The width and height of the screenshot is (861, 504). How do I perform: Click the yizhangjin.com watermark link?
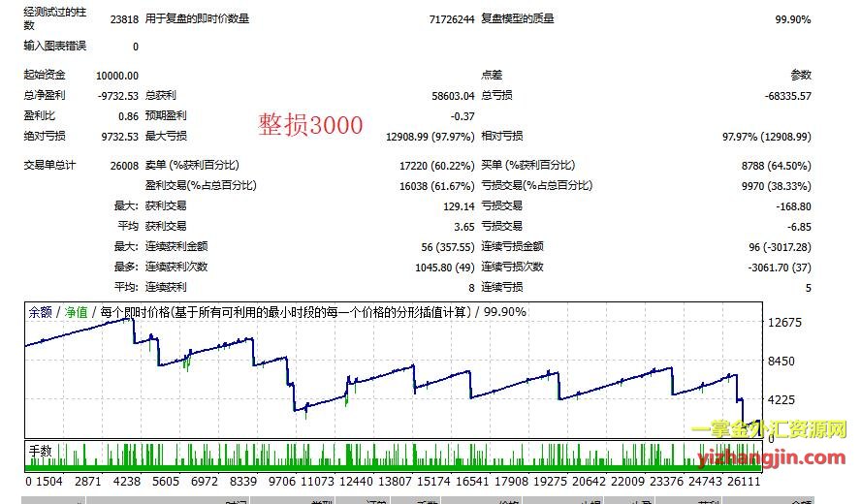pyautogui.click(x=772, y=458)
